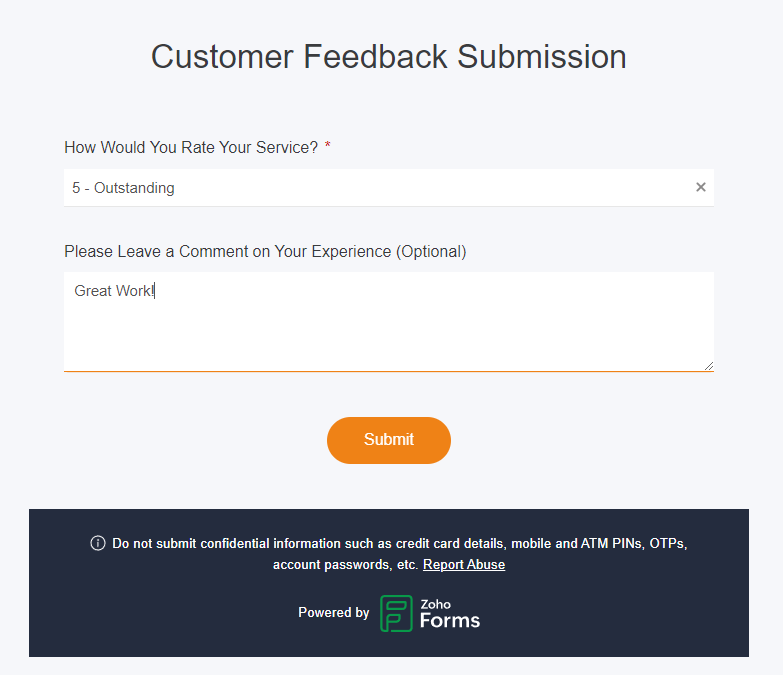Open the Report Abuse link
This screenshot has height=675, width=783.
point(464,564)
